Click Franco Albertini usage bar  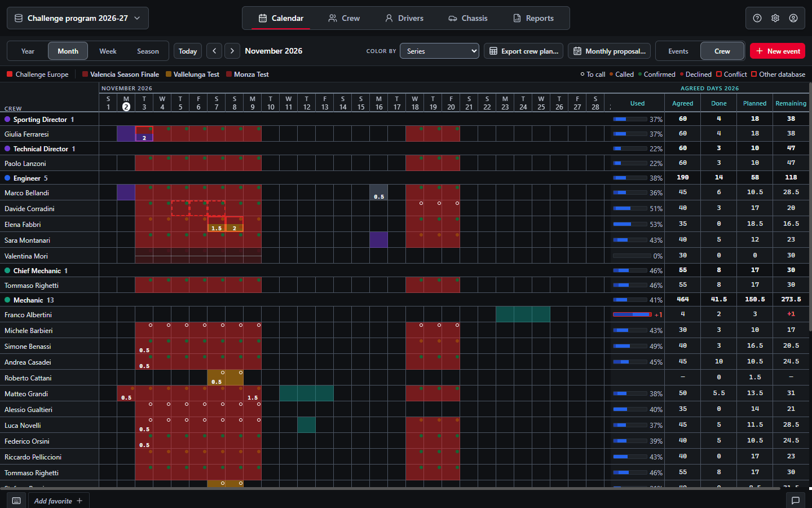[632, 314]
